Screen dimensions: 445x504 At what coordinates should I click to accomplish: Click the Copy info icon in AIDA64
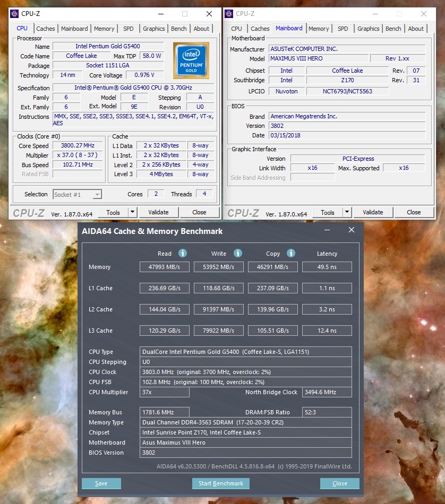pos(291,253)
